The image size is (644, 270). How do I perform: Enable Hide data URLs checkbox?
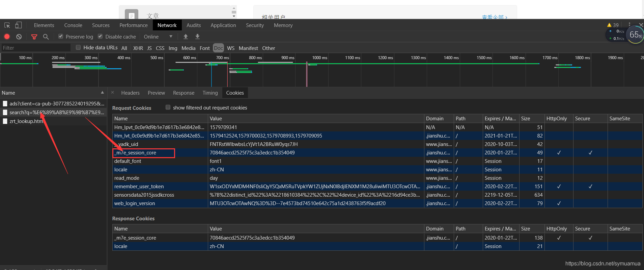[78, 48]
